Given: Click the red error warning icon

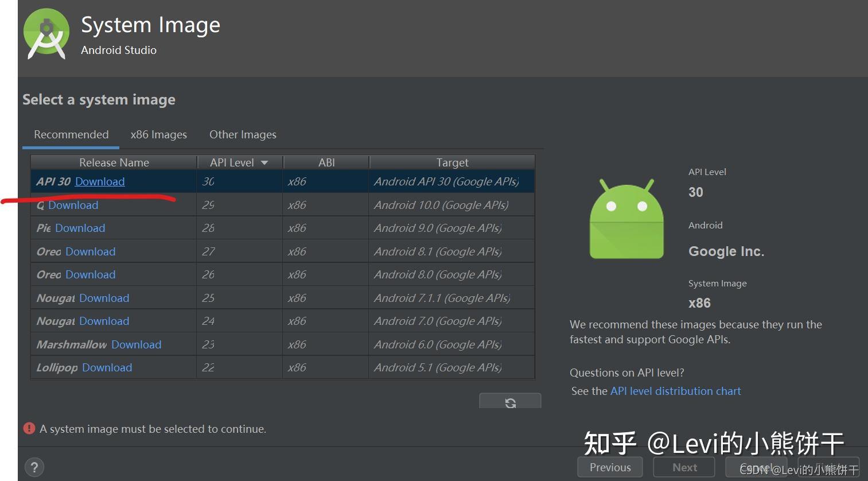Looking at the screenshot, I should pos(29,428).
